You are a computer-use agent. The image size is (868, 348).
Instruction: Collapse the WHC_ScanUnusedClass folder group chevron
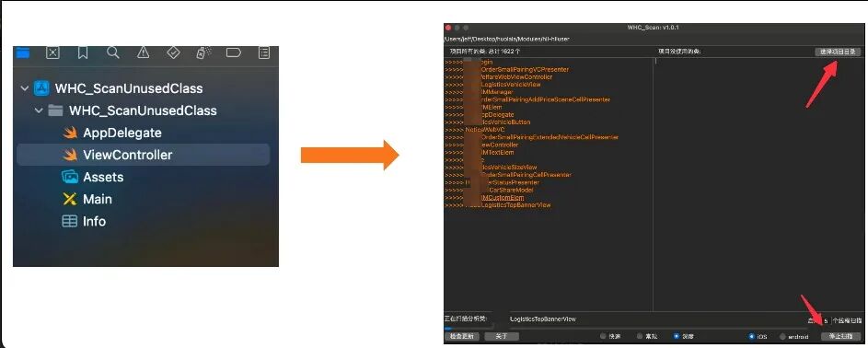[x=38, y=110]
